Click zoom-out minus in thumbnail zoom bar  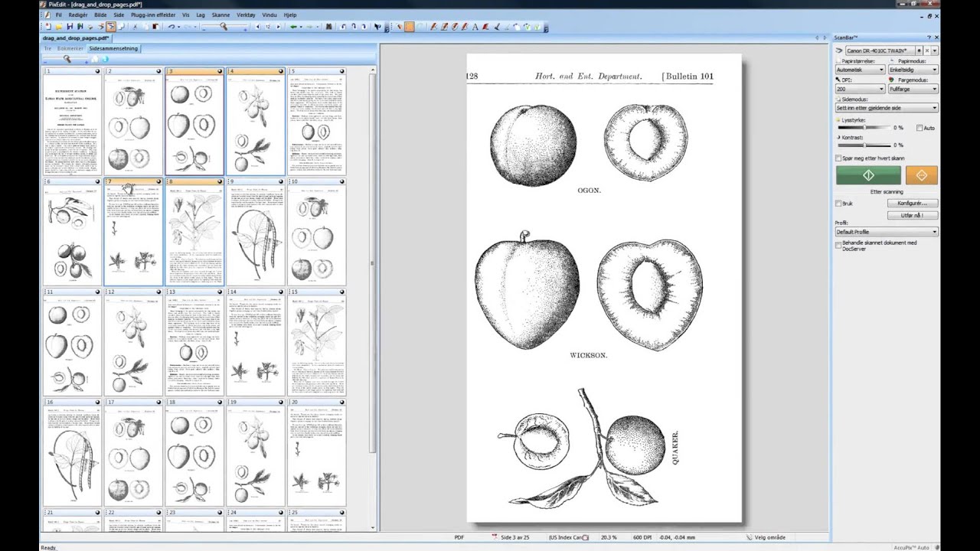(x=45, y=62)
